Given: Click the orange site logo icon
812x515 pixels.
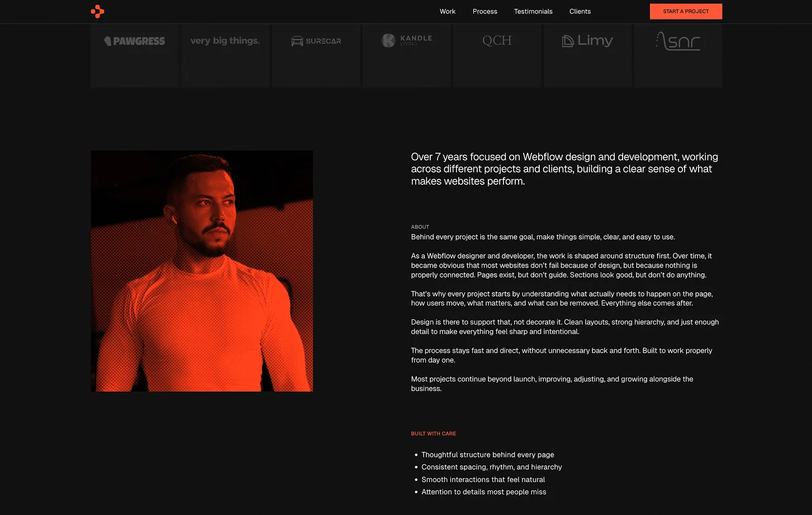Looking at the screenshot, I should (97, 11).
